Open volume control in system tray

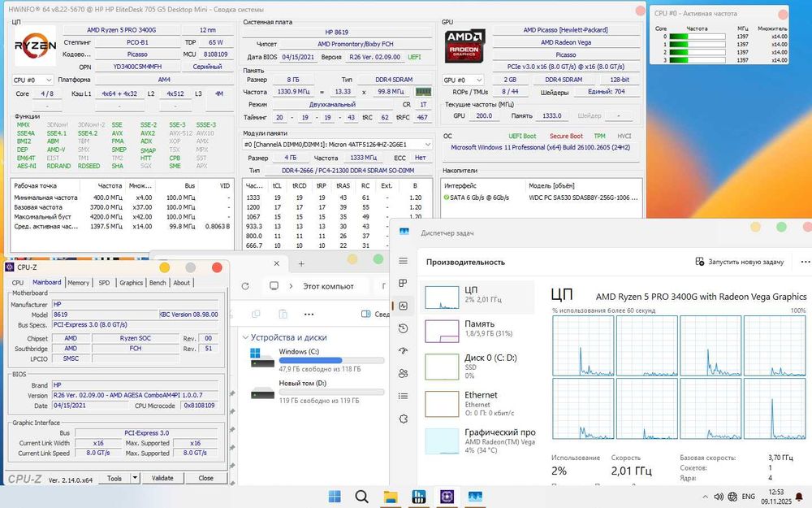(719, 497)
